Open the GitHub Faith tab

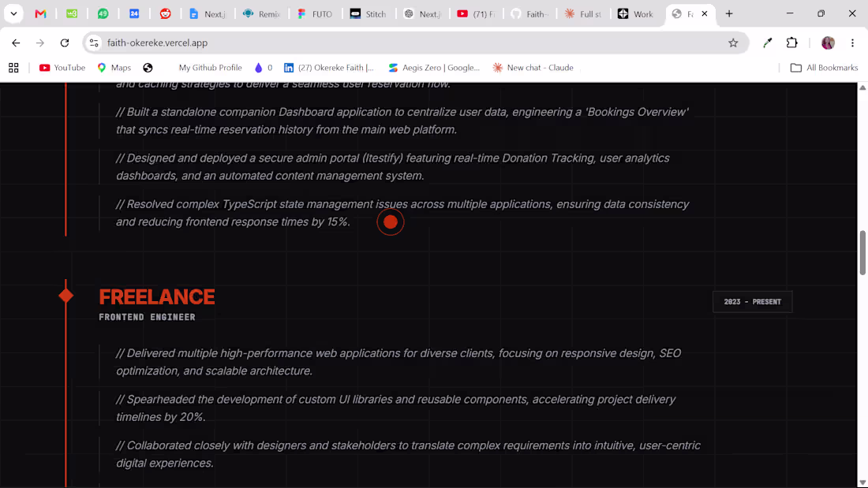point(529,14)
